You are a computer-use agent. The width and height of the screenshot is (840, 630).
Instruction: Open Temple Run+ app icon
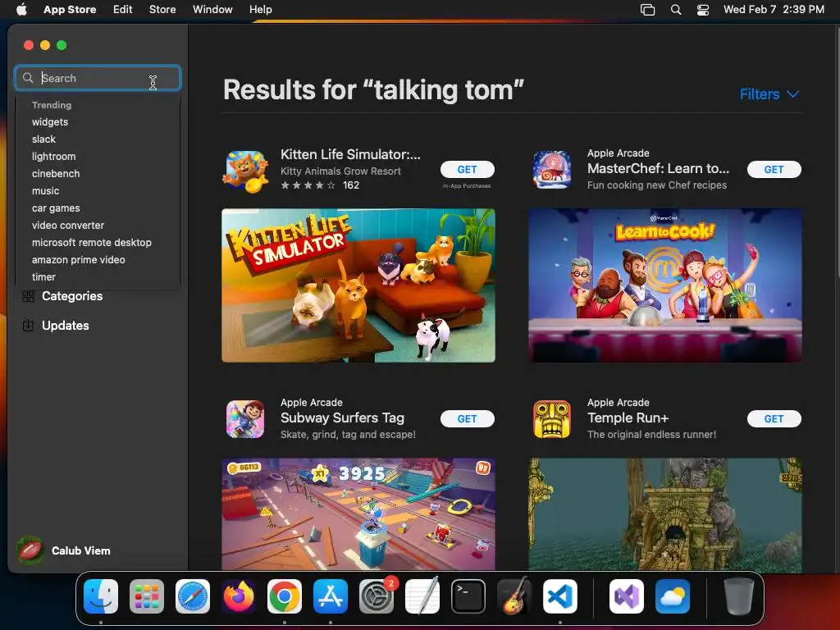pyautogui.click(x=552, y=419)
